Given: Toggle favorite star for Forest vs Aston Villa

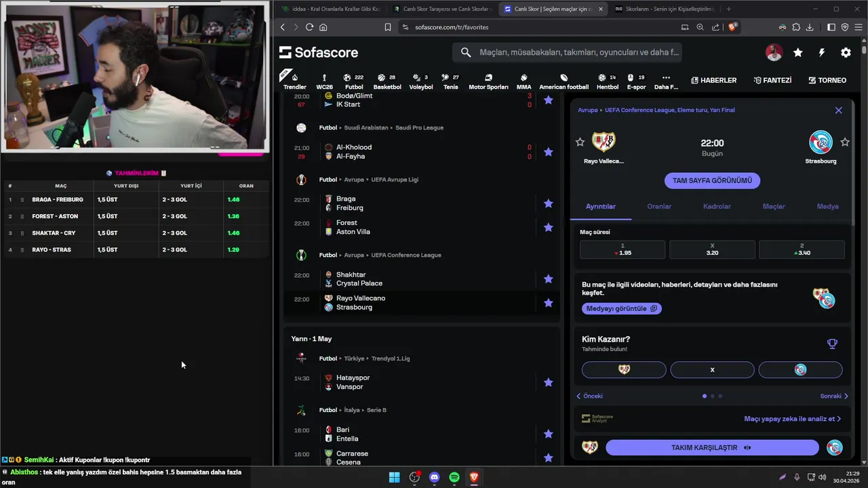Looking at the screenshot, I should tap(548, 227).
